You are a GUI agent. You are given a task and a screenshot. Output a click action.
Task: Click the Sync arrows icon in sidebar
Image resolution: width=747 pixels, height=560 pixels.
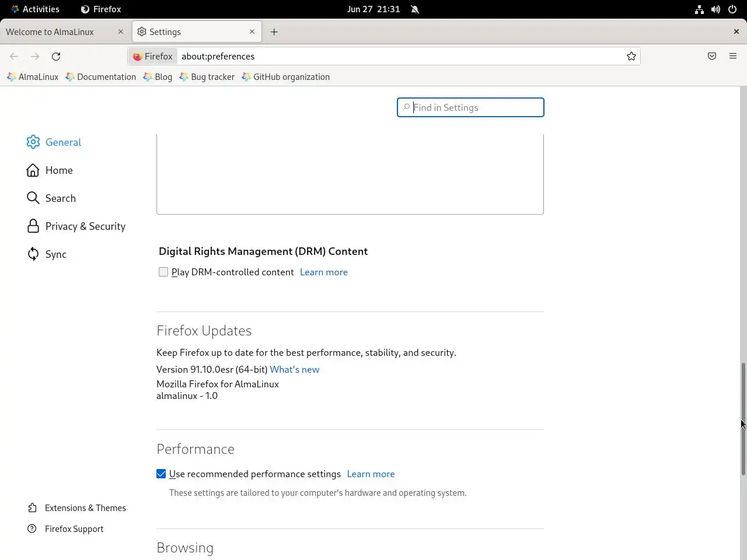tap(33, 254)
